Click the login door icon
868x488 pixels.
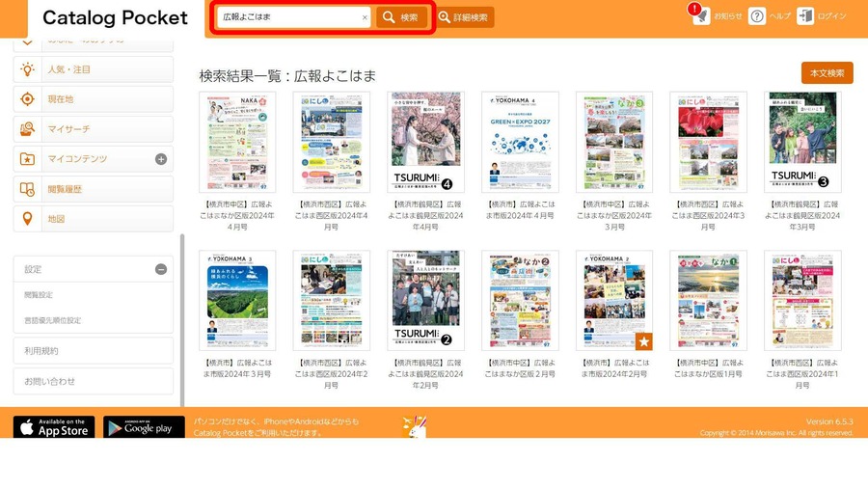pyautogui.click(x=805, y=16)
